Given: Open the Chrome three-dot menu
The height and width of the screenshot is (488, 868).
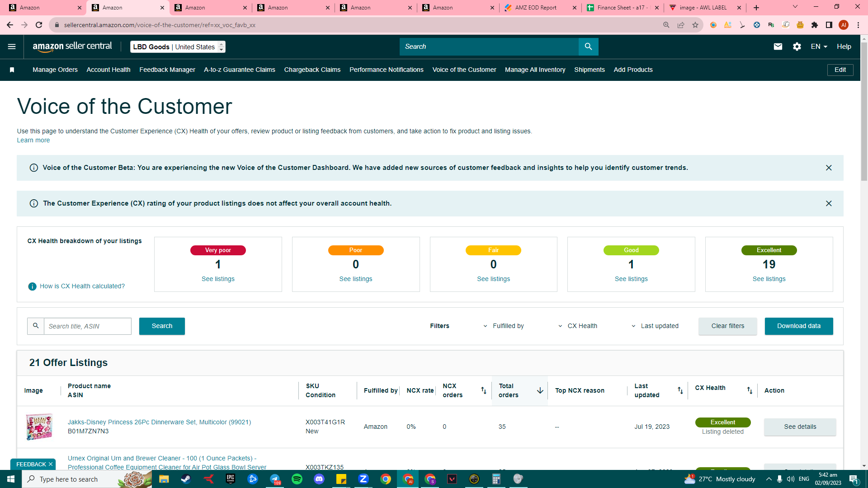Looking at the screenshot, I should coord(858,25).
